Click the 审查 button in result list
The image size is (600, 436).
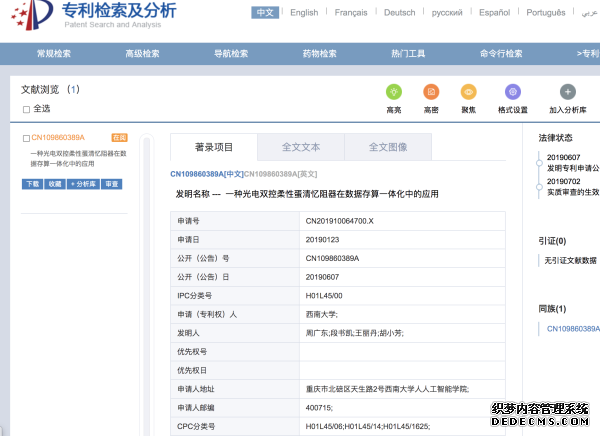click(112, 184)
